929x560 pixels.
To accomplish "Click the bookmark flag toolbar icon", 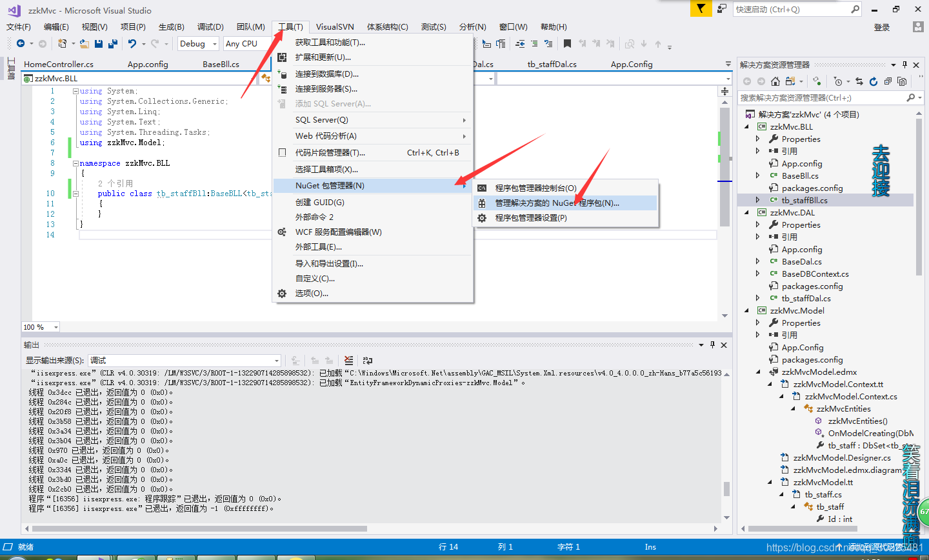I will 567,43.
